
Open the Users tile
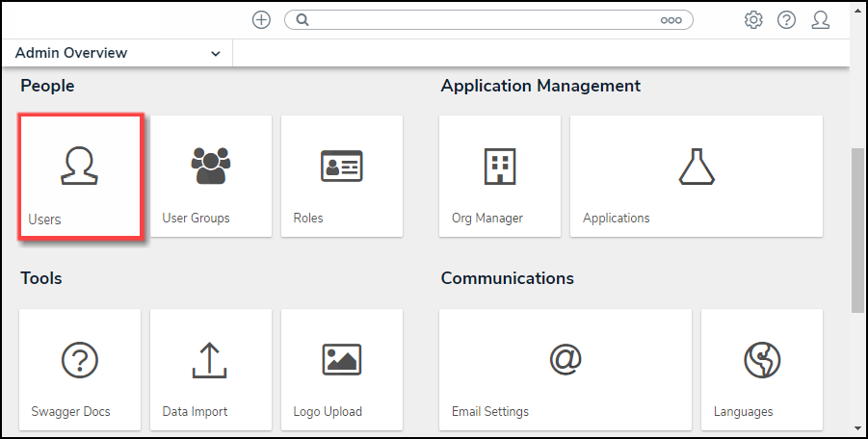(x=81, y=176)
